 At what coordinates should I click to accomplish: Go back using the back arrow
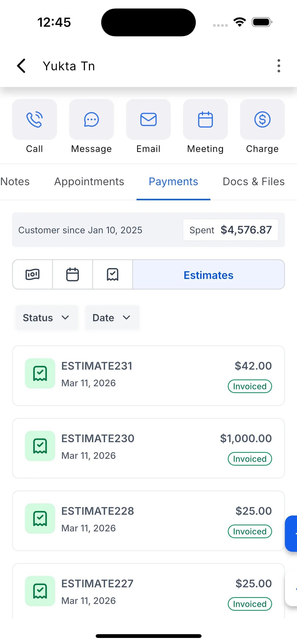[21, 66]
